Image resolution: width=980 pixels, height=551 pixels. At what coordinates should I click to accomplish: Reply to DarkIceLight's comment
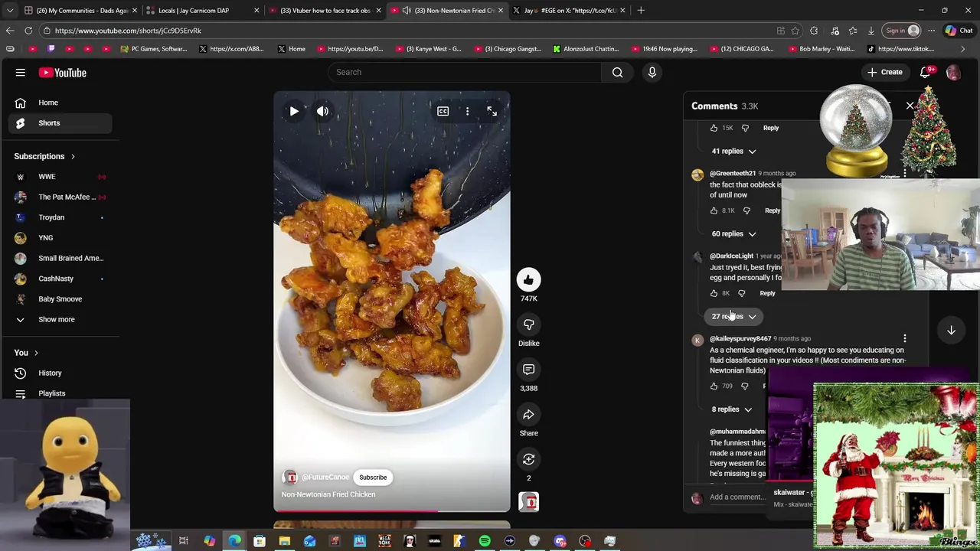click(x=767, y=293)
